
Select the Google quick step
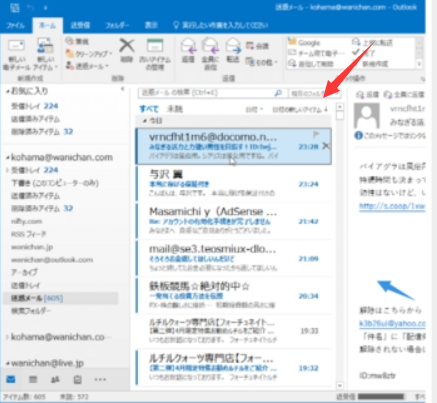pos(304,42)
